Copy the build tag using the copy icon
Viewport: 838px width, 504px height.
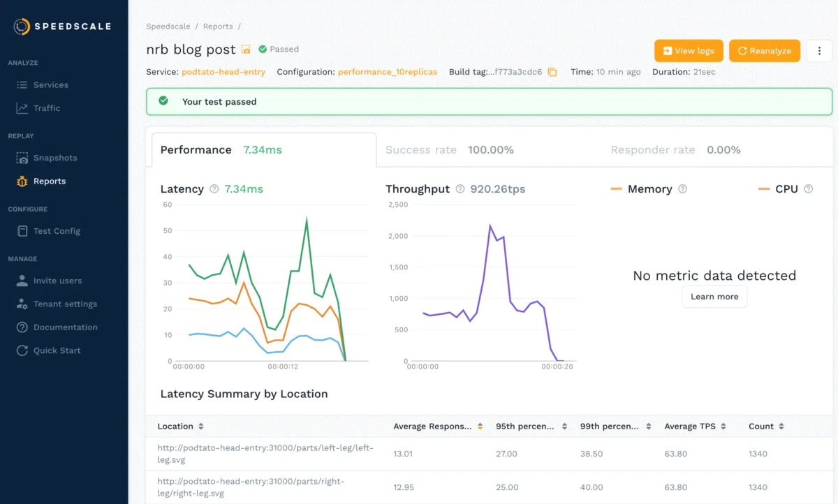tap(552, 71)
